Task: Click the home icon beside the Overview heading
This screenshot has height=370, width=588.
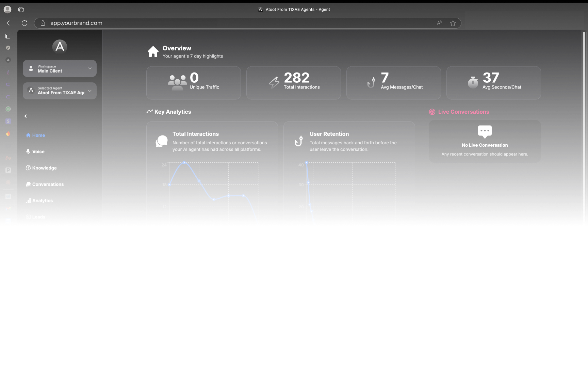Action: point(153,51)
